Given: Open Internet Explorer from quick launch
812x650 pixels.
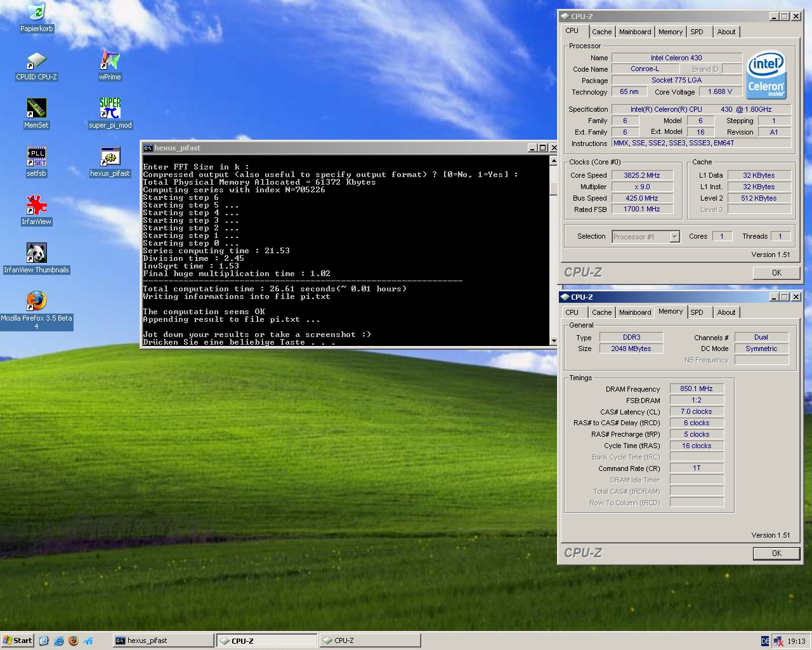Looking at the screenshot, I should tap(59, 640).
